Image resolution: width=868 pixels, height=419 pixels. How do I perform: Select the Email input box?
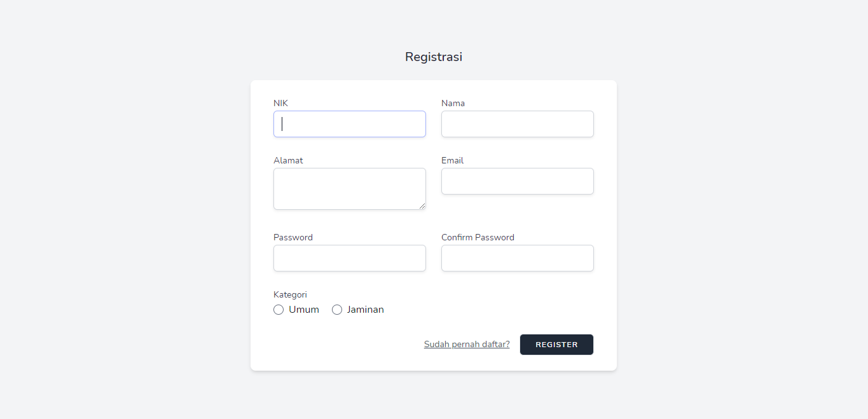[517, 181]
